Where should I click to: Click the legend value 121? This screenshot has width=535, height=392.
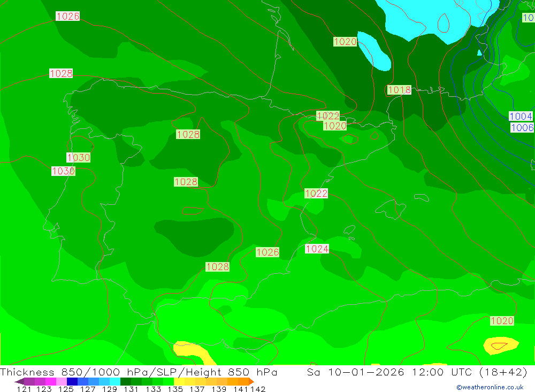point(24,389)
